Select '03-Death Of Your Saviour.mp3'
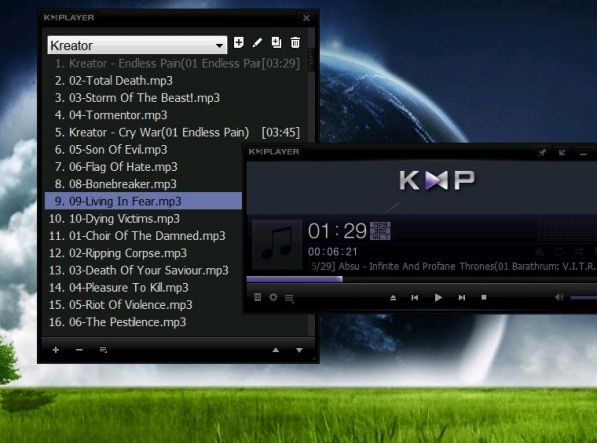This screenshot has height=443, width=597. click(x=144, y=270)
